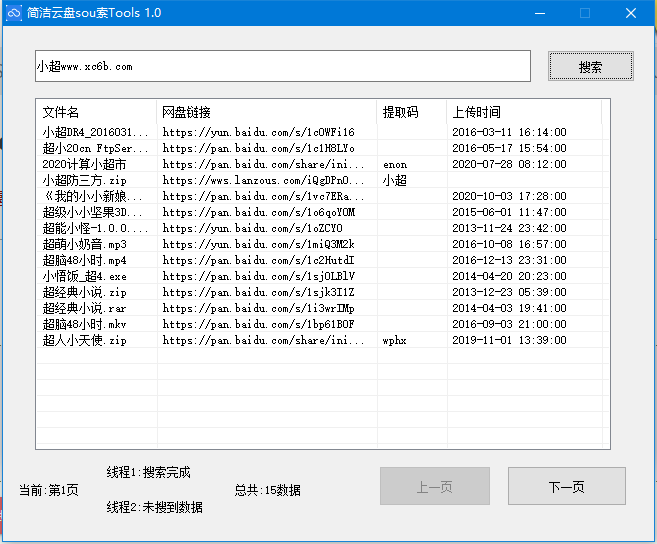Click the 线程2:未搜到数据 status text
This screenshot has height=544, width=657.
[155, 507]
